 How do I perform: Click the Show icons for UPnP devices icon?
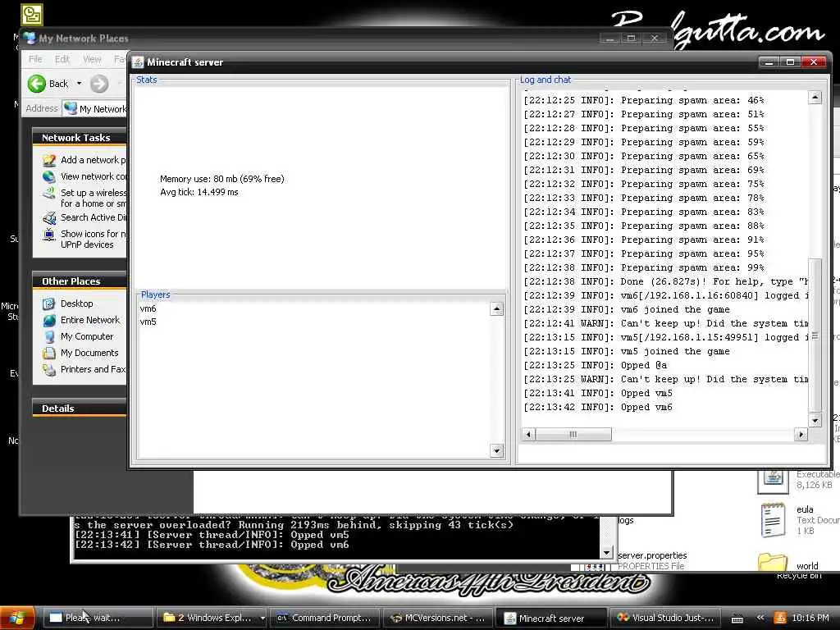tap(49, 234)
